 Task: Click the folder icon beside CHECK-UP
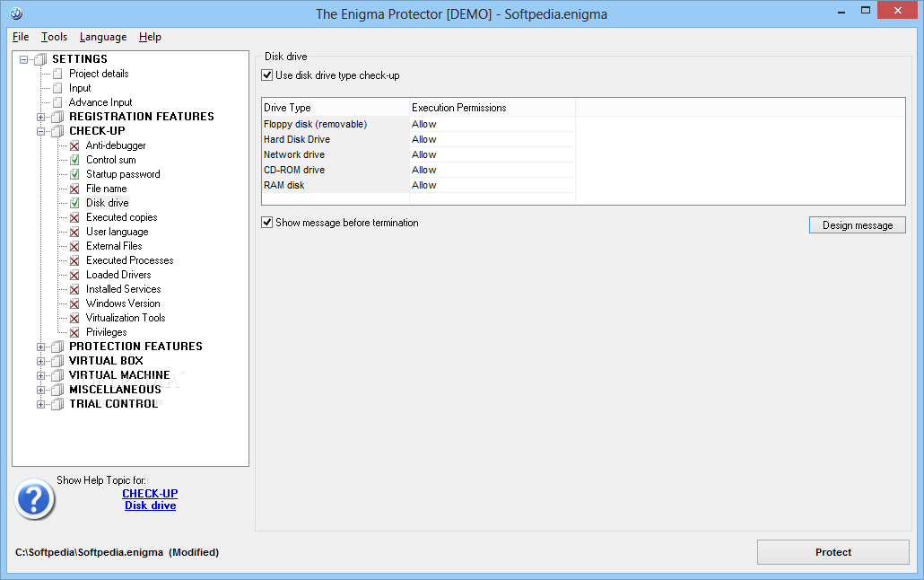[57, 131]
